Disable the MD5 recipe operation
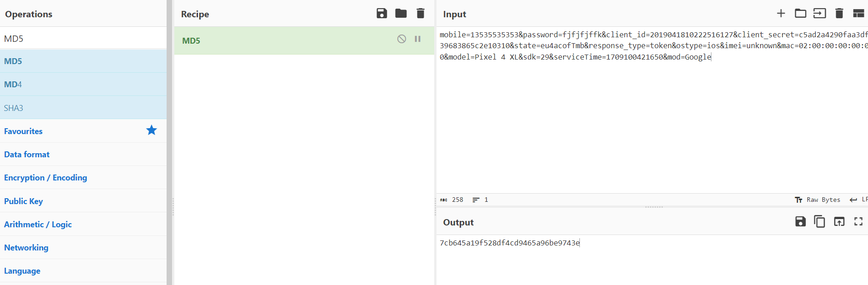 point(401,39)
